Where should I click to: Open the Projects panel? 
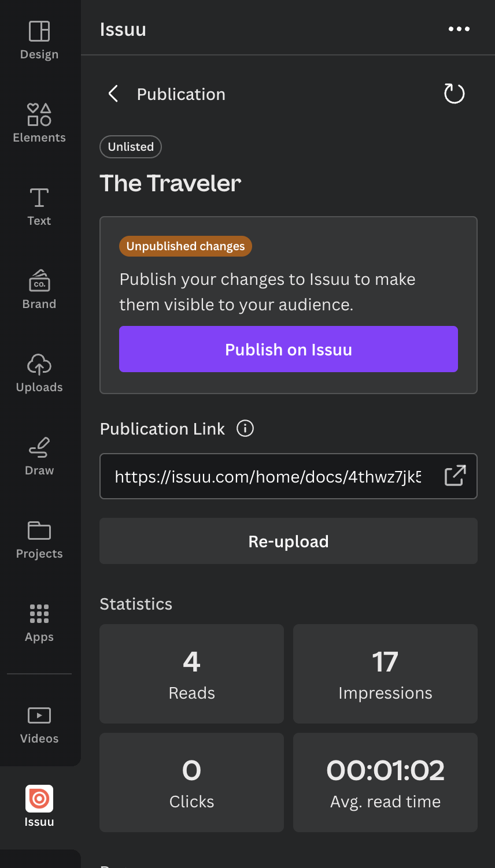(x=39, y=539)
